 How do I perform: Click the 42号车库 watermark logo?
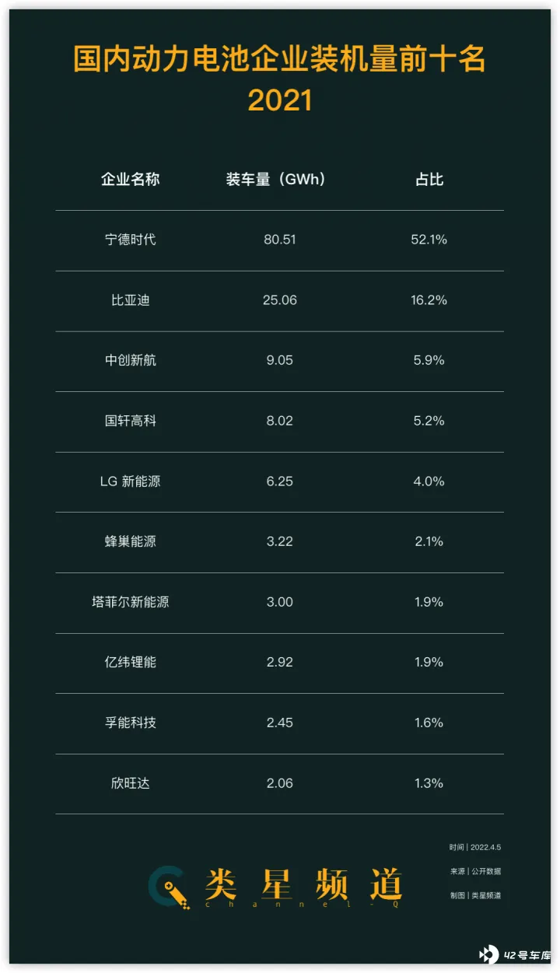coord(515,954)
